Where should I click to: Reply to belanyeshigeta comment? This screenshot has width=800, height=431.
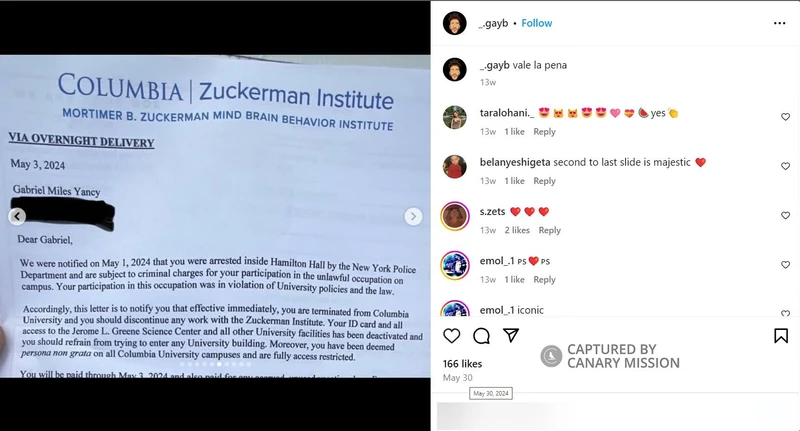tap(544, 181)
